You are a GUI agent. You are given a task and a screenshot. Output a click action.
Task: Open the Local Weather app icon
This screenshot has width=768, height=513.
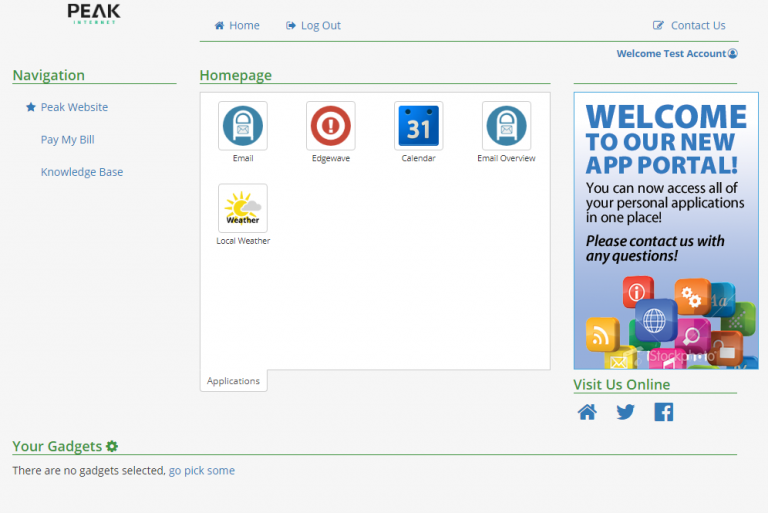243,208
